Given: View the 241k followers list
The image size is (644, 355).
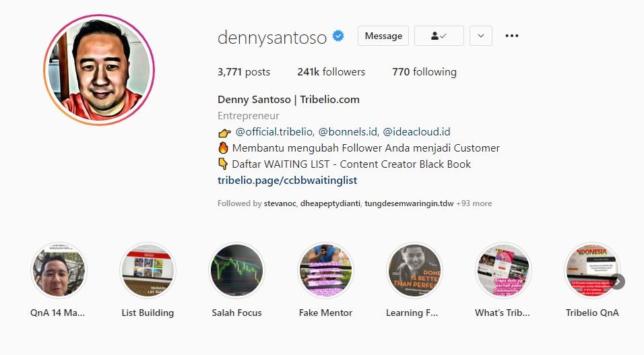Looking at the screenshot, I should (x=331, y=72).
